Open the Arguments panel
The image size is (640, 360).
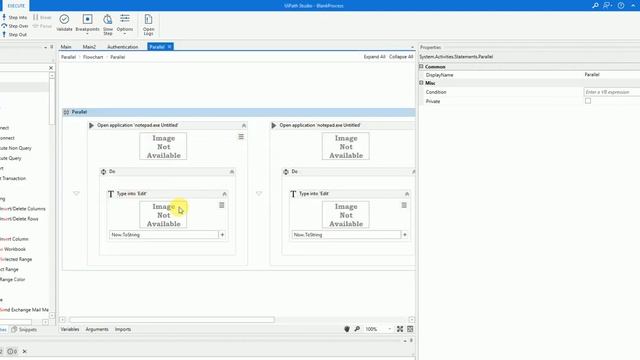click(x=97, y=329)
